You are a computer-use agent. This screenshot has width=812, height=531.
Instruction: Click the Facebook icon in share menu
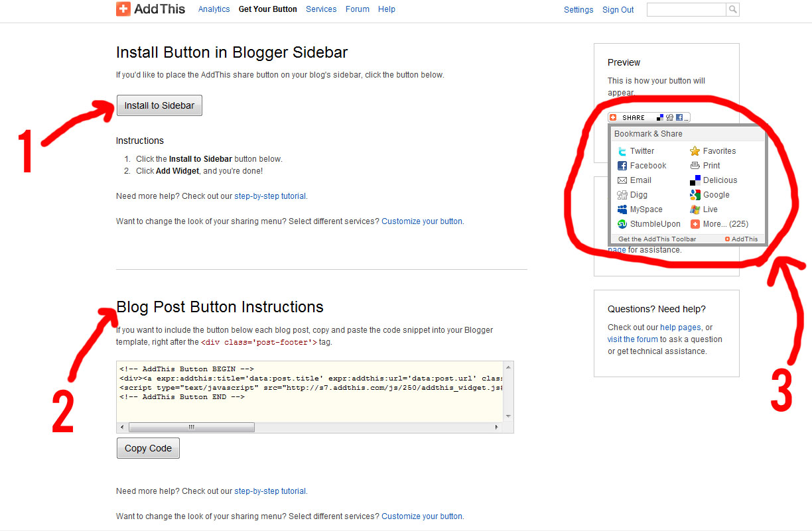point(622,166)
